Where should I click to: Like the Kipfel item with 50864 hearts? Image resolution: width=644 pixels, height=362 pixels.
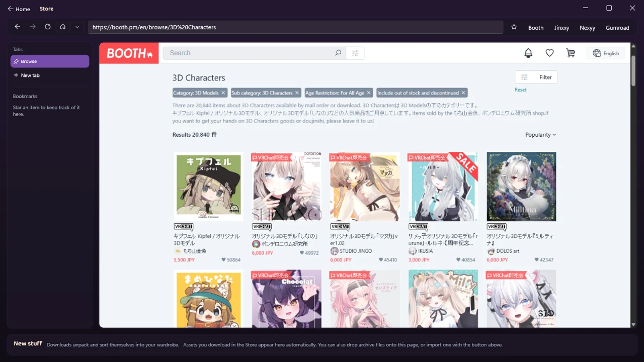(223, 260)
